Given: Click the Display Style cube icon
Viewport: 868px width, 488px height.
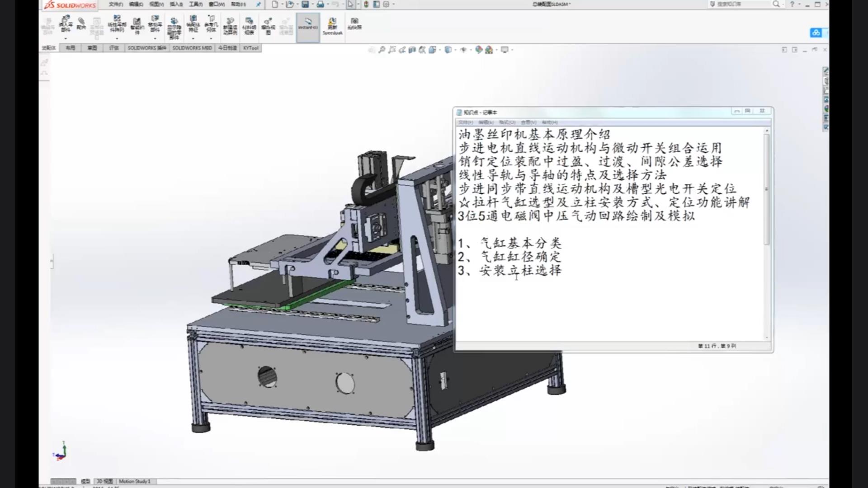Looking at the screenshot, I should click(448, 50).
